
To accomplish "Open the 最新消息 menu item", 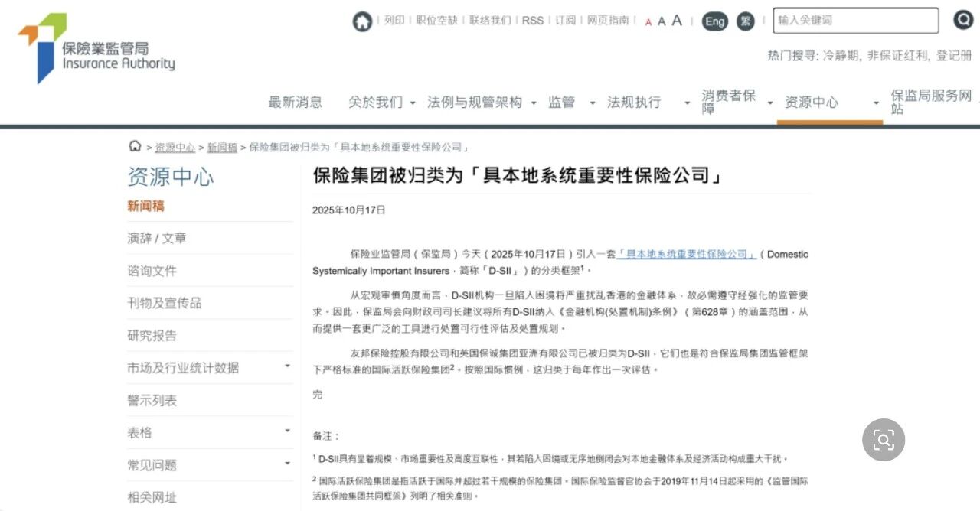I will tap(295, 103).
